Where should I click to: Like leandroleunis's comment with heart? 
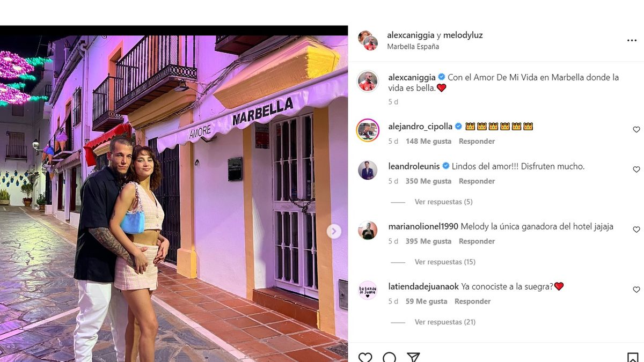coord(636,169)
